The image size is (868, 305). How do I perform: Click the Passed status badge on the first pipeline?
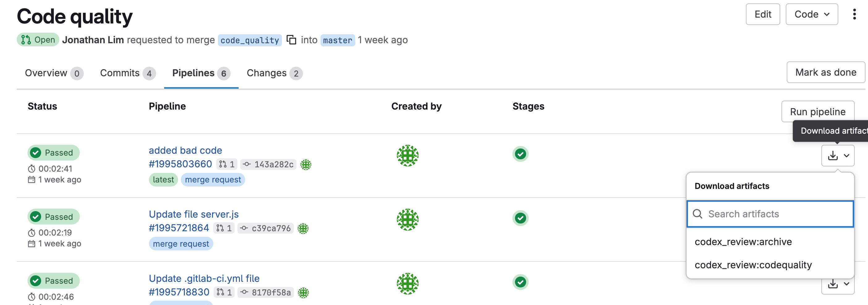53,152
